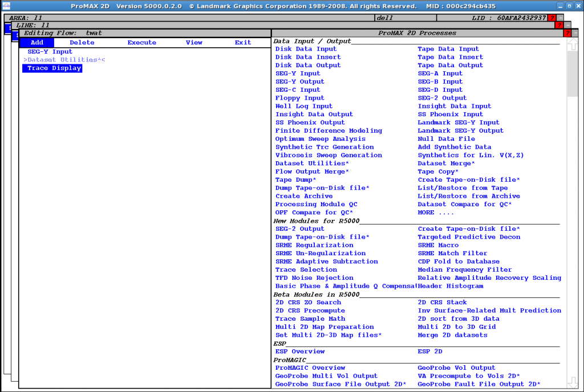Choose Disk Data Insert process
Image resolution: width=584 pixels, height=392 pixels.
click(x=308, y=57)
